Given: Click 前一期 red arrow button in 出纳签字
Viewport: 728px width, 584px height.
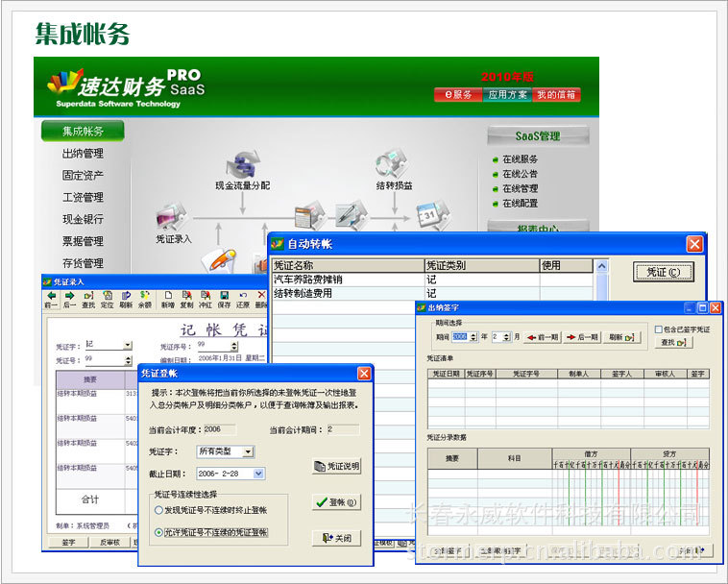Looking at the screenshot, I should (x=543, y=337).
